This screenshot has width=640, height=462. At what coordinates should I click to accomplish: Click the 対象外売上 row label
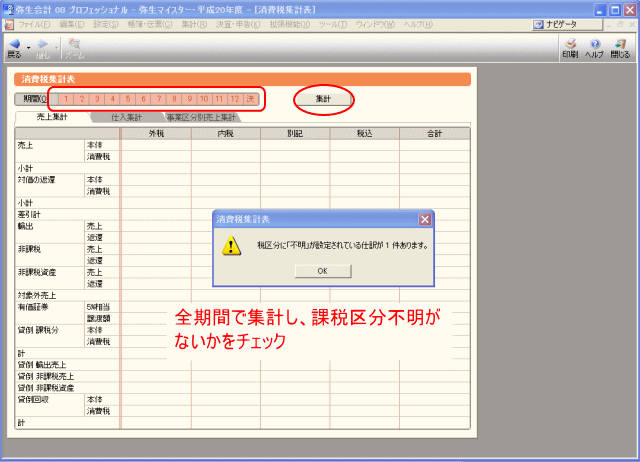37,295
